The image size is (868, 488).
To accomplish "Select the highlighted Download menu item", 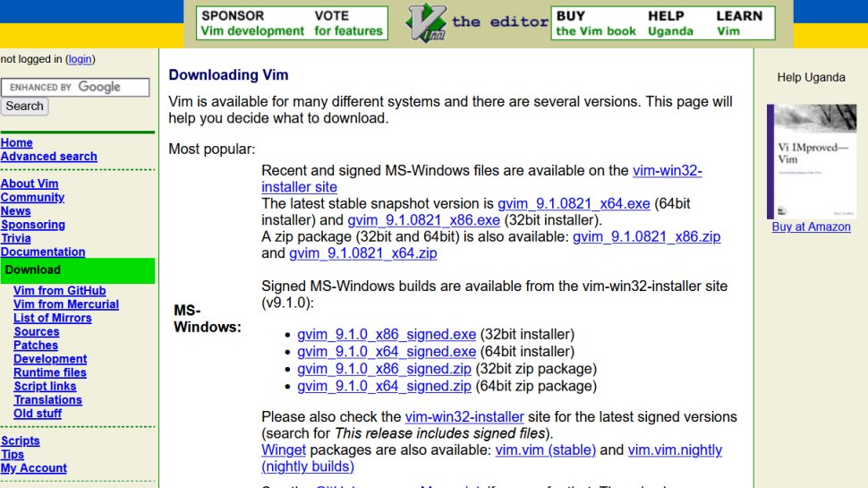I will pos(78,270).
